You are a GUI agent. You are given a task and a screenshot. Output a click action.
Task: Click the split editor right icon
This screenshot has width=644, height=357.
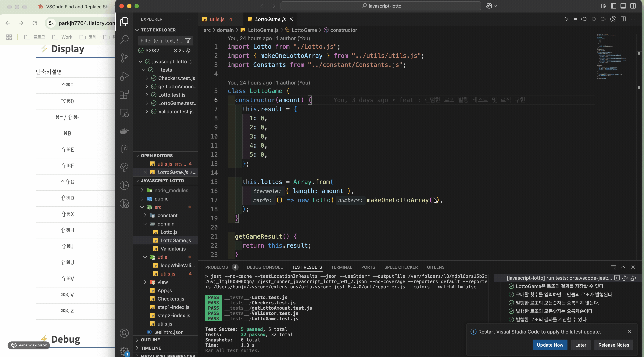pos(623,19)
